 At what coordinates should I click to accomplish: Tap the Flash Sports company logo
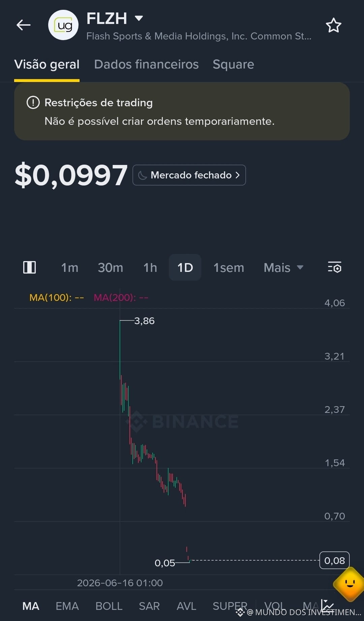[63, 25]
